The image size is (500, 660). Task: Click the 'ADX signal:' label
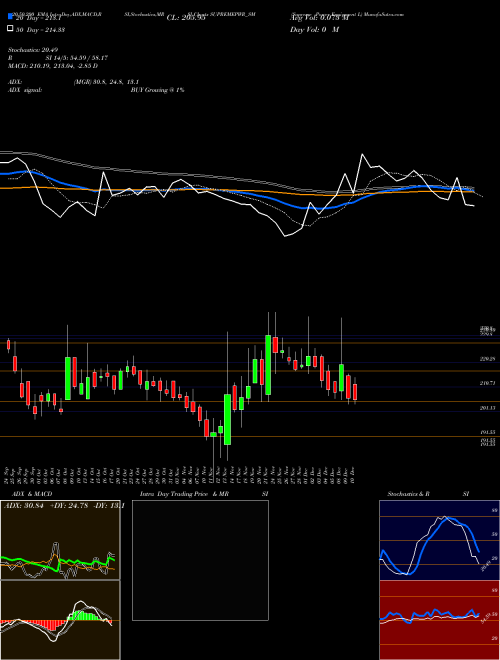click(25, 90)
